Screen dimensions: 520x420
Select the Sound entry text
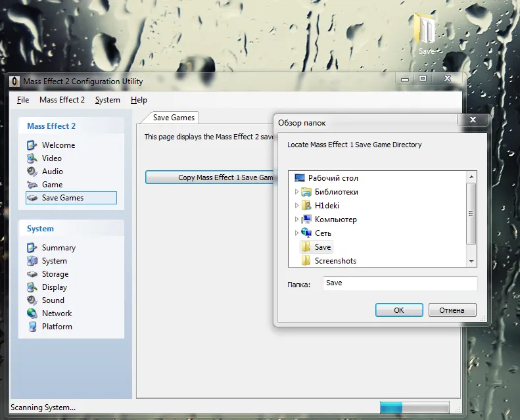53,300
